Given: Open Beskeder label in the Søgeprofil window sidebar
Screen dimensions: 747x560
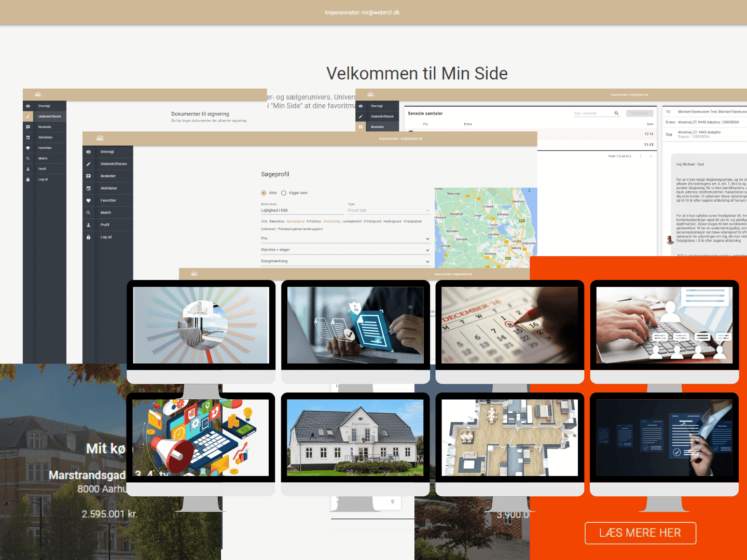Looking at the screenshot, I should click(x=108, y=176).
